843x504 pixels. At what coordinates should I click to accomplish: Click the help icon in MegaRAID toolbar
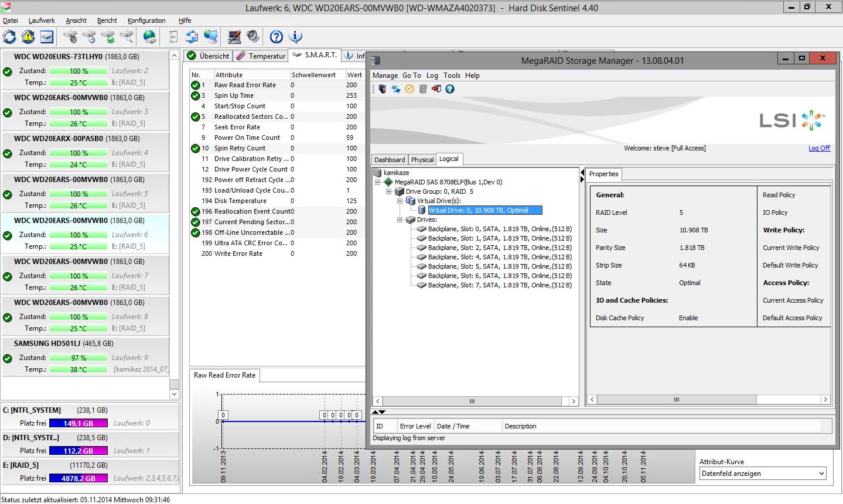click(x=450, y=89)
